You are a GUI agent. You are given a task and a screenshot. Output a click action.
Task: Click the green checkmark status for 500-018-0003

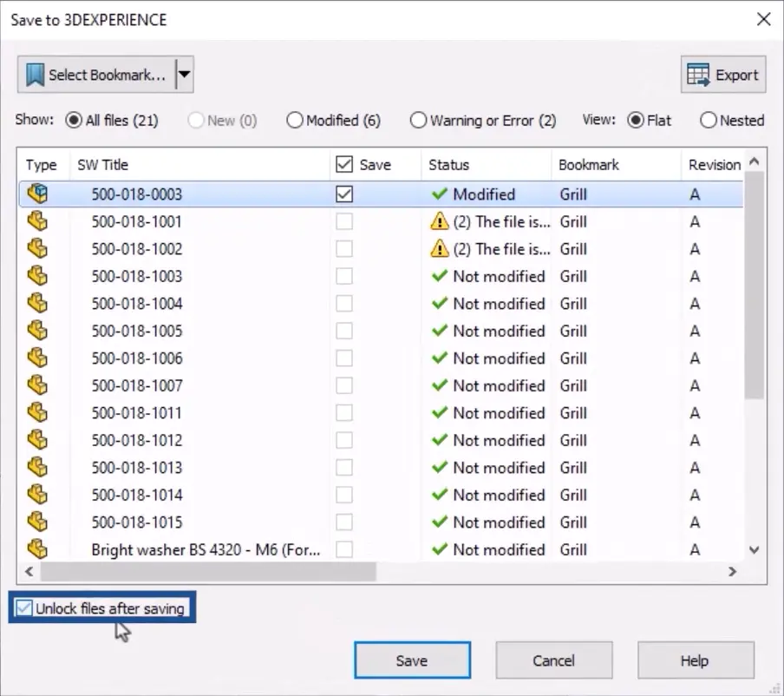click(439, 194)
